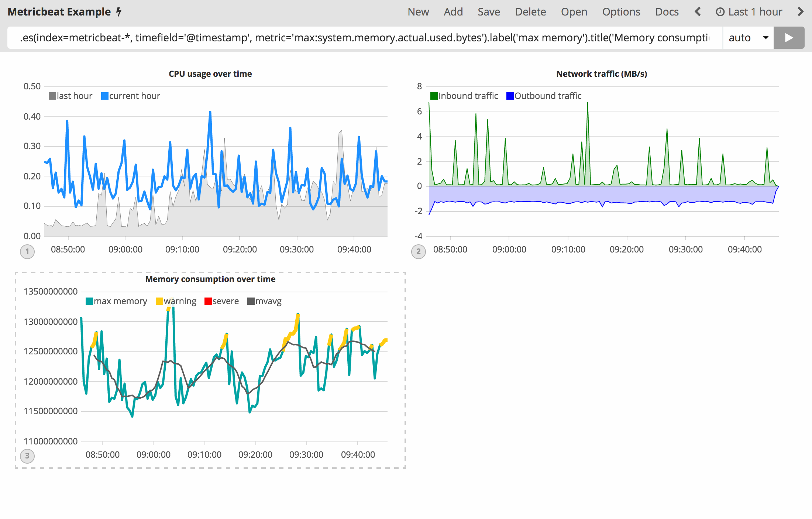Click the lightning bolt beside Metricbeat Example

pos(119,12)
